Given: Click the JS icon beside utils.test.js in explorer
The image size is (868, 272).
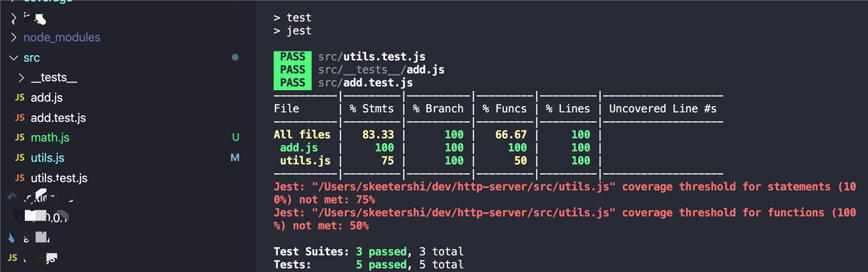Looking at the screenshot, I should click(20, 178).
